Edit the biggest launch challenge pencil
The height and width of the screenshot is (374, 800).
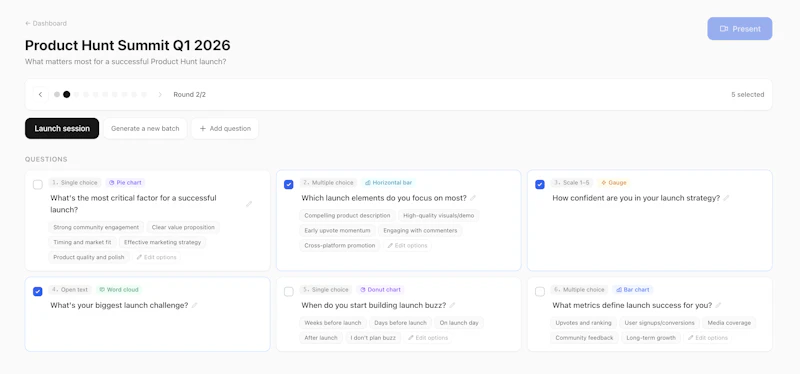click(x=194, y=305)
